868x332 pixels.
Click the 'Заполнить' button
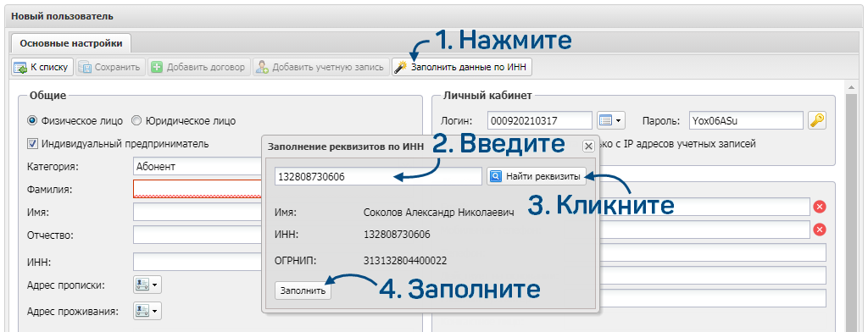[303, 290]
